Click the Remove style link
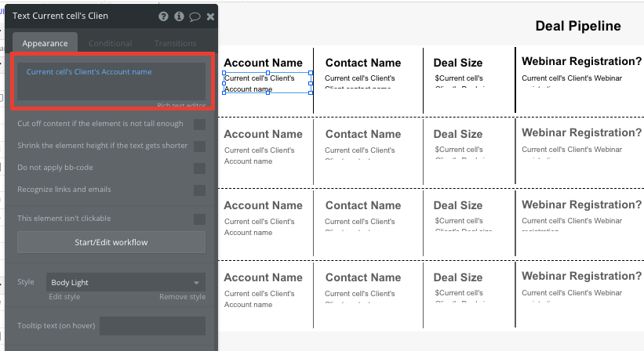 (182, 297)
